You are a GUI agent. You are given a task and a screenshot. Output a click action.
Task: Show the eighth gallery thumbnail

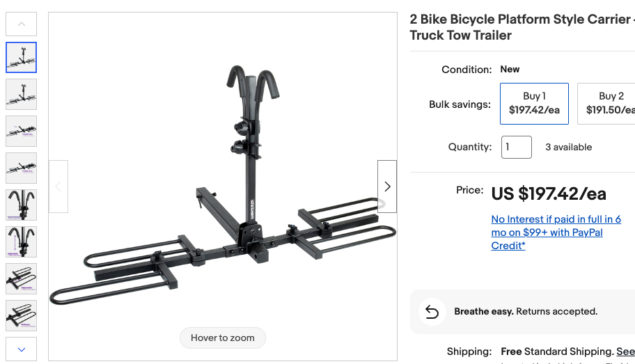coord(22,315)
